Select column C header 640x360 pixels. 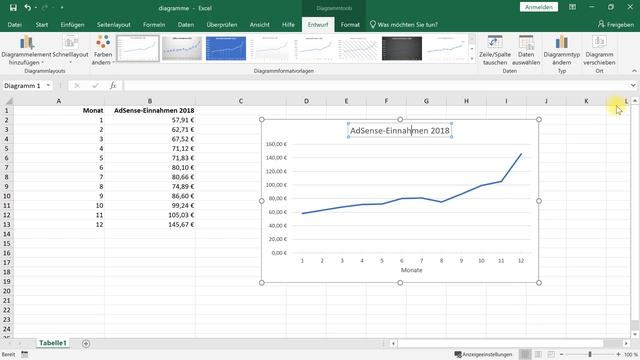pos(241,101)
